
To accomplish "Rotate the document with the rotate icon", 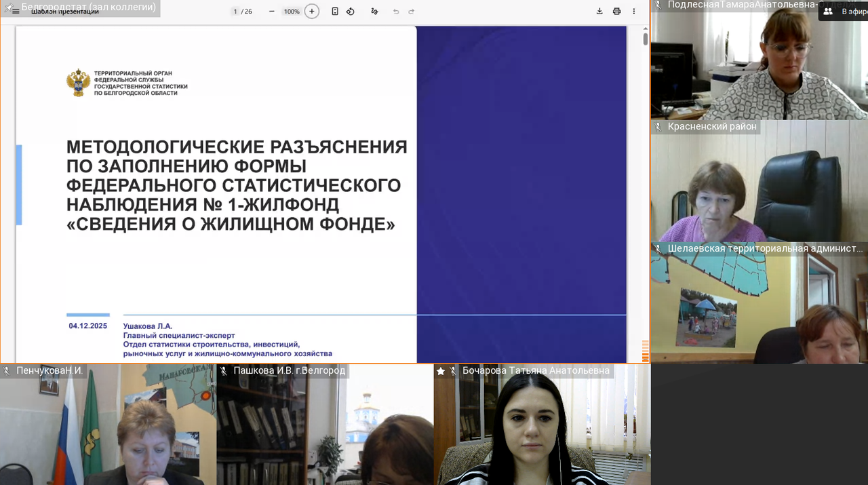I will pyautogui.click(x=351, y=12).
